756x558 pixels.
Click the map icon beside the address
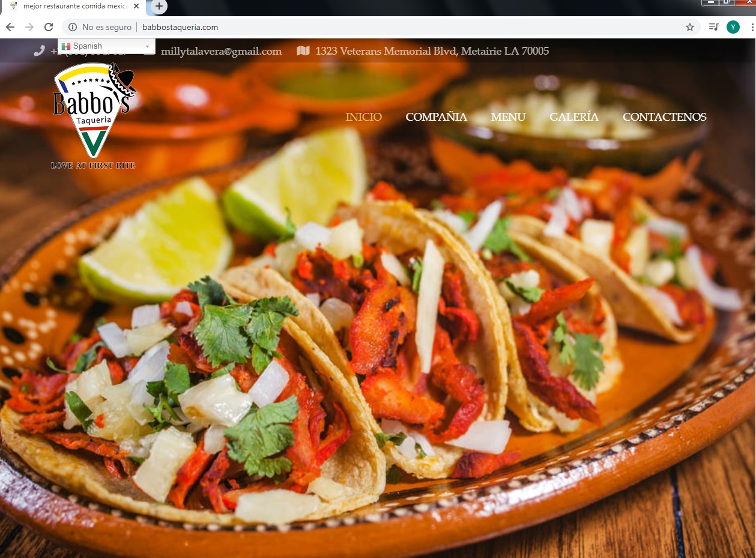[303, 51]
